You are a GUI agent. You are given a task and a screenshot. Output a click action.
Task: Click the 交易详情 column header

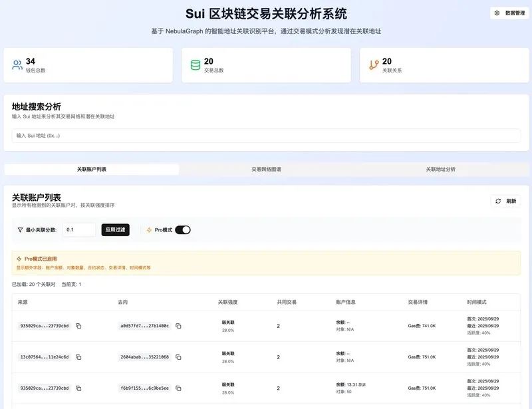pyautogui.click(x=418, y=302)
